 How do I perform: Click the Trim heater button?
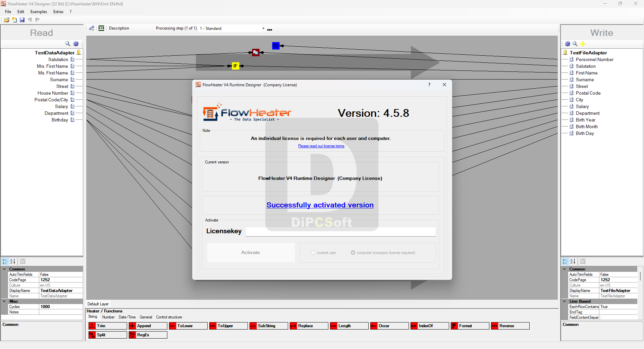108,326
